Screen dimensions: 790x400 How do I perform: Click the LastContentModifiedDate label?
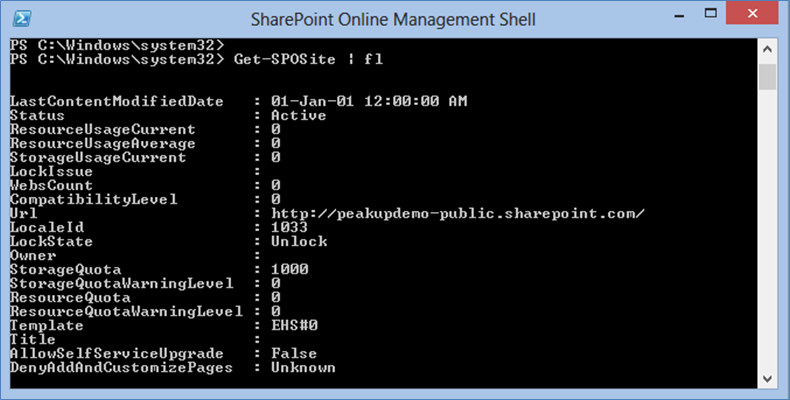point(116,101)
